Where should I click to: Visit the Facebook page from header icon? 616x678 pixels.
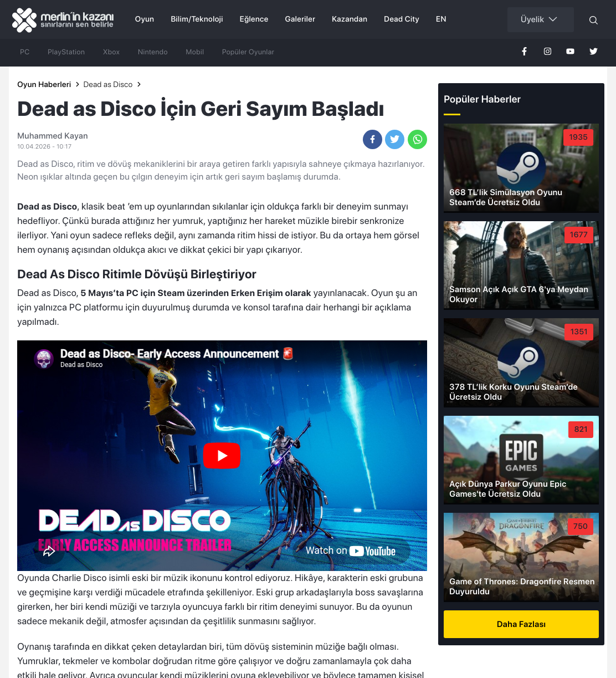pyautogui.click(x=524, y=52)
